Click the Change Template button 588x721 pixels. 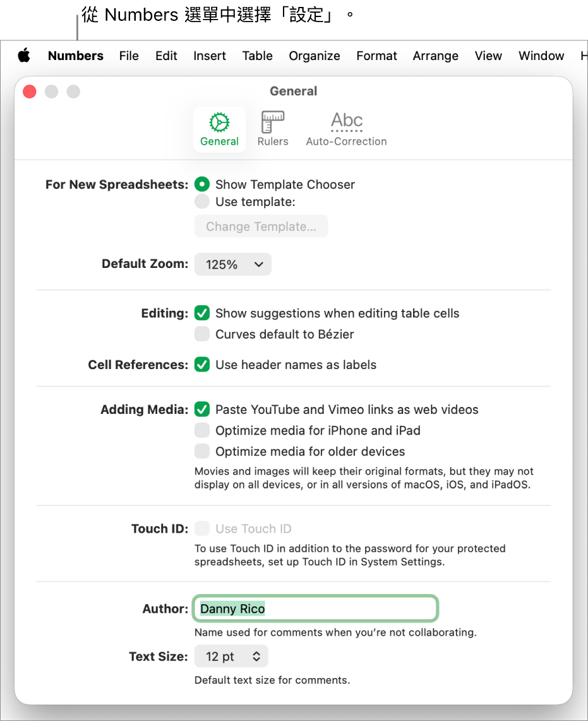click(x=261, y=226)
